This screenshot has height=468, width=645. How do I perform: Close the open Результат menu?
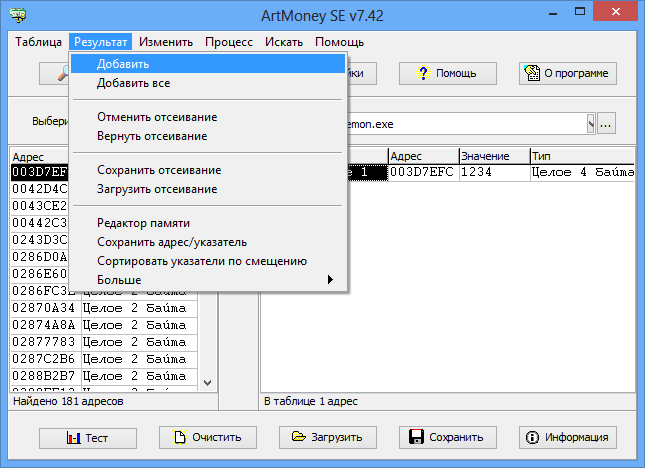click(x=100, y=42)
